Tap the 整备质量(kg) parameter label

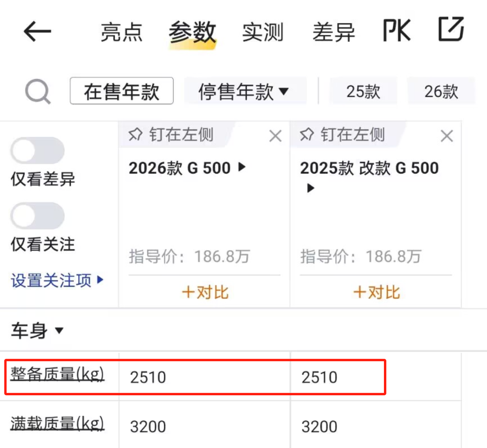coord(57,374)
